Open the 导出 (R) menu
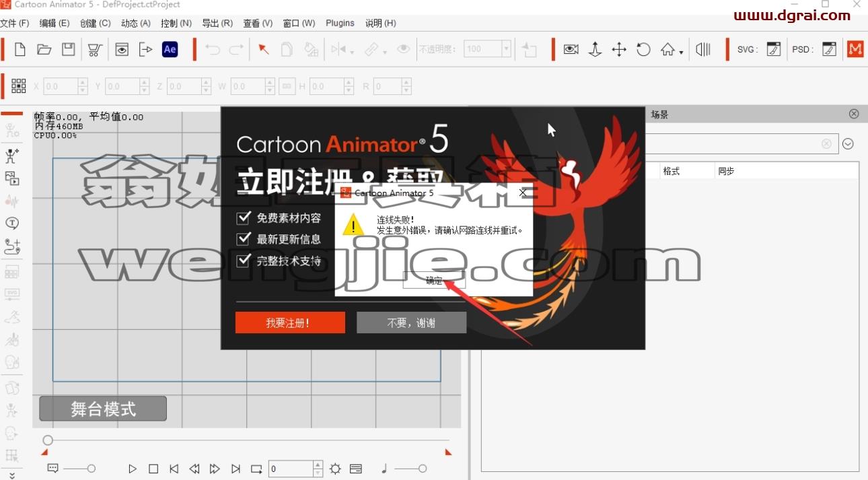Image resolution: width=868 pixels, height=480 pixels. coord(217,23)
